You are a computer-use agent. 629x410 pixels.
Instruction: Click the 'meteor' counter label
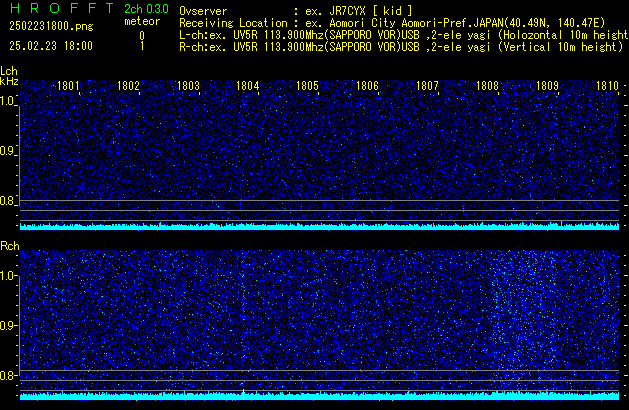click(x=142, y=21)
